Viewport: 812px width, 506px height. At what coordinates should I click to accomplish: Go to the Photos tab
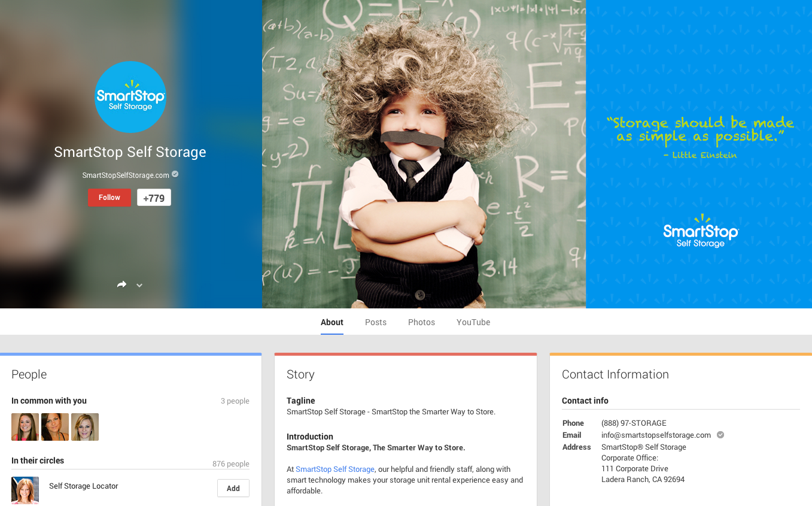click(x=421, y=322)
